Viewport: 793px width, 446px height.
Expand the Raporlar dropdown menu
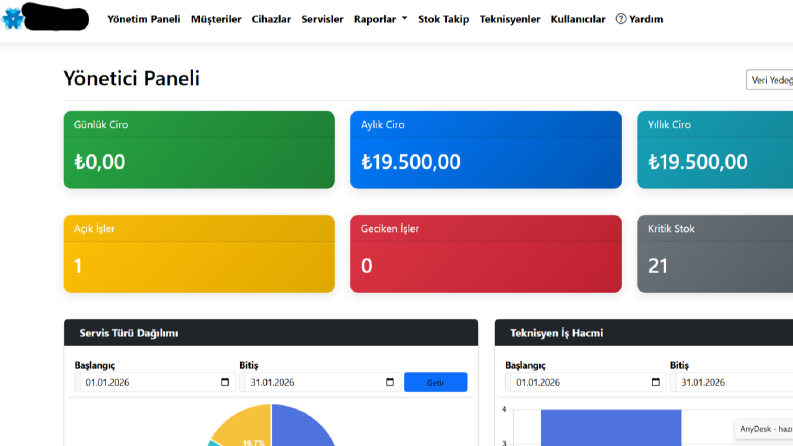380,19
